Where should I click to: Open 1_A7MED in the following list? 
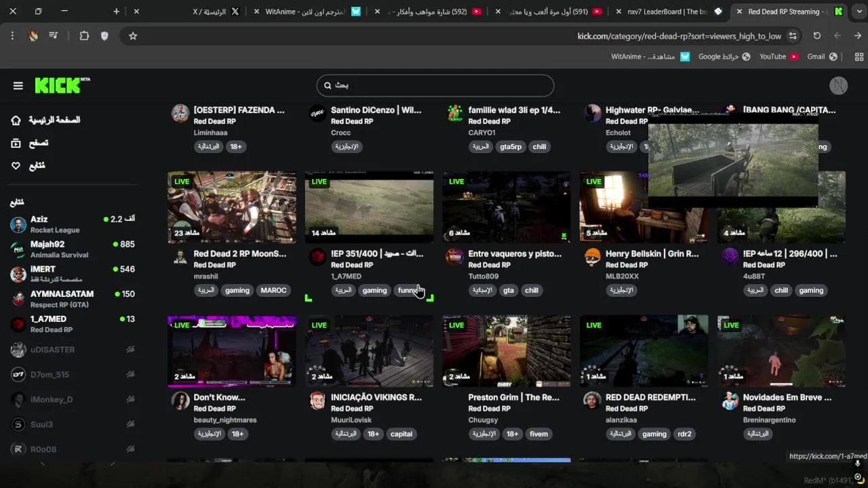point(73,324)
